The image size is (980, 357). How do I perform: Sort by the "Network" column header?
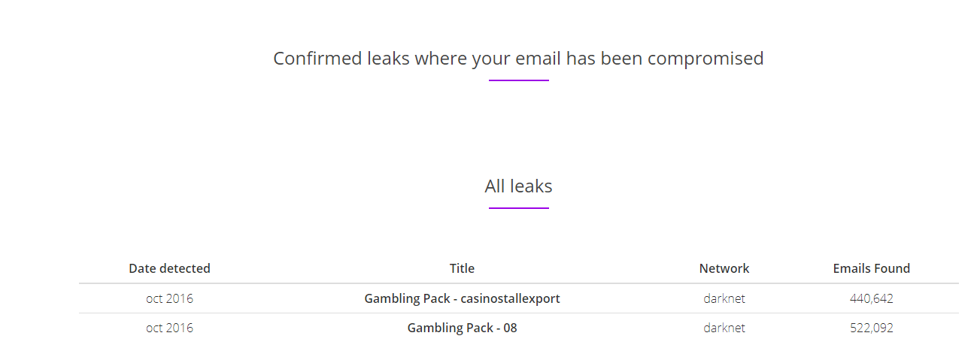pyautogui.click(x=724, y=268)
